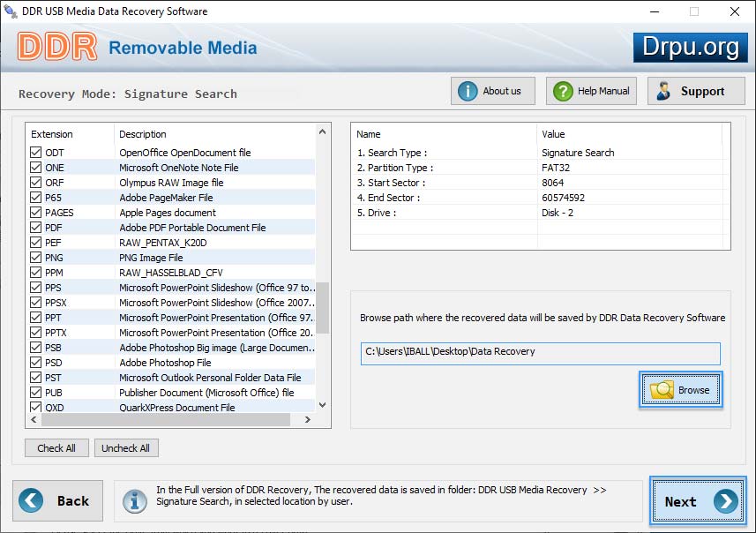Click the Browse folder magnifier icon
Screen dimensions: 756x533
(x=662, y=390)
